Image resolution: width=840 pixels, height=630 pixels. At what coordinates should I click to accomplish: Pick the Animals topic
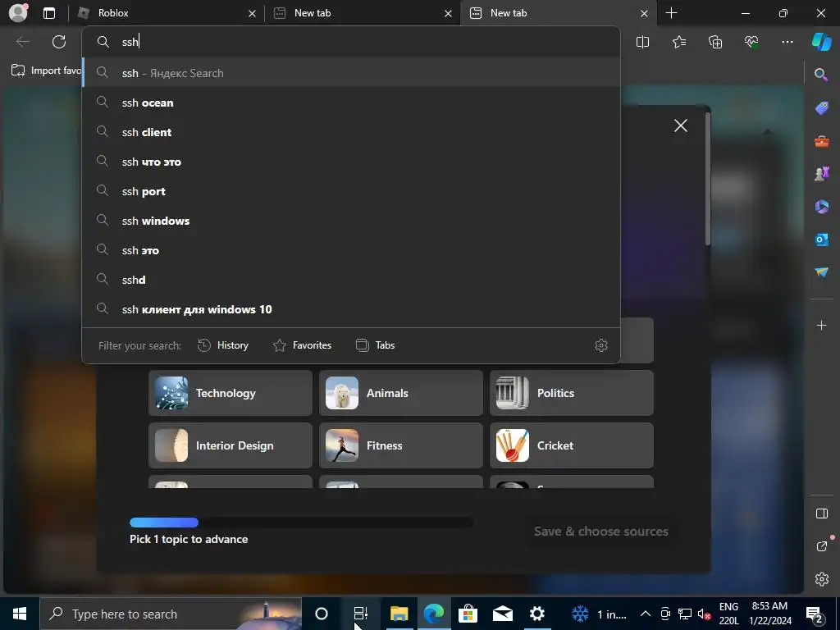[x=400, y=393]
